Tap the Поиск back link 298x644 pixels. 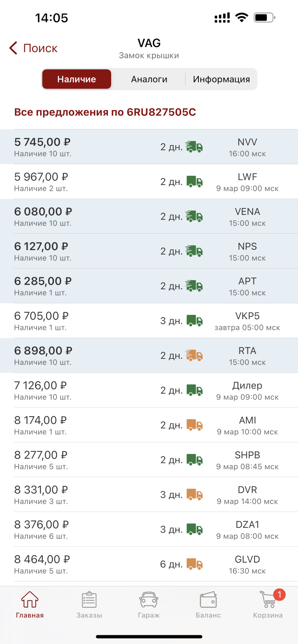point(40,48)
